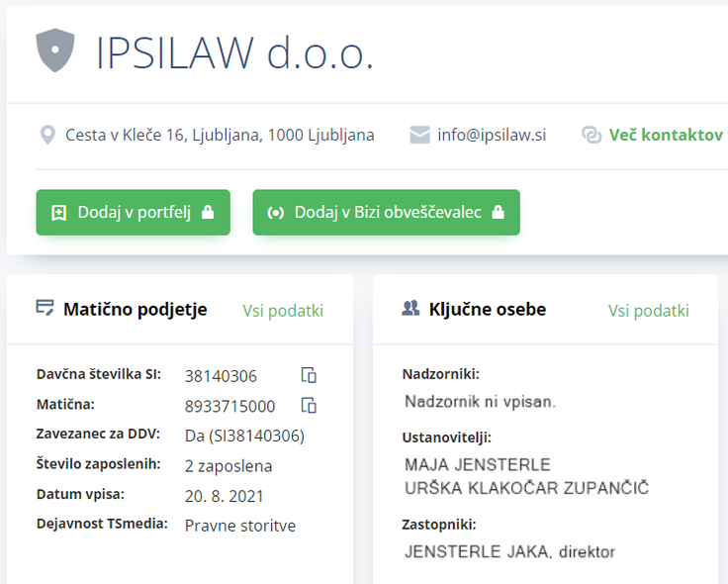Click the people icon next to Ključne osebe

pos(410,308)
